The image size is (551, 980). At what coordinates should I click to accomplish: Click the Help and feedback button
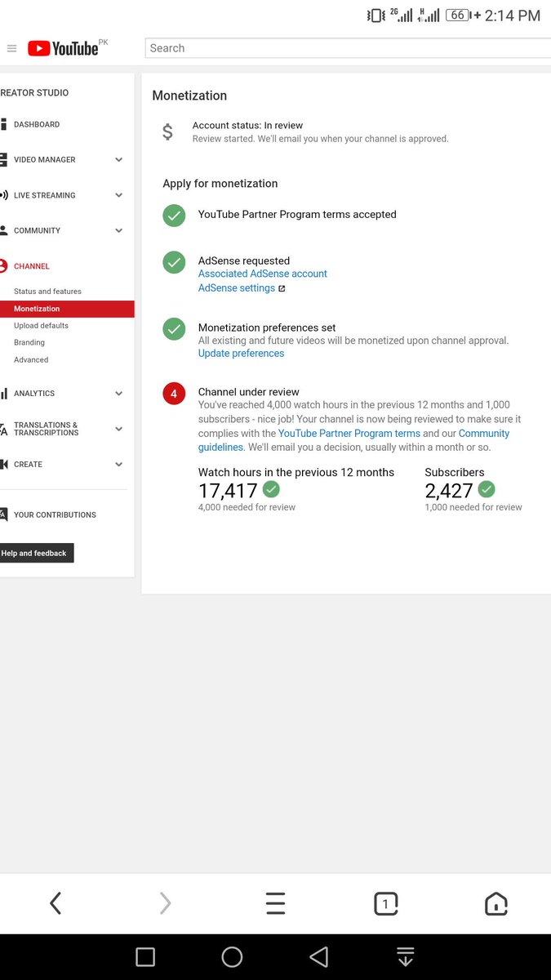click(37, 553)
